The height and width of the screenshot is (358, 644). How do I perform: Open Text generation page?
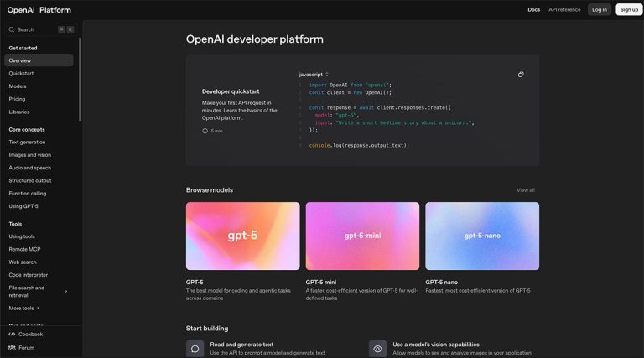(x=27, y=142)
